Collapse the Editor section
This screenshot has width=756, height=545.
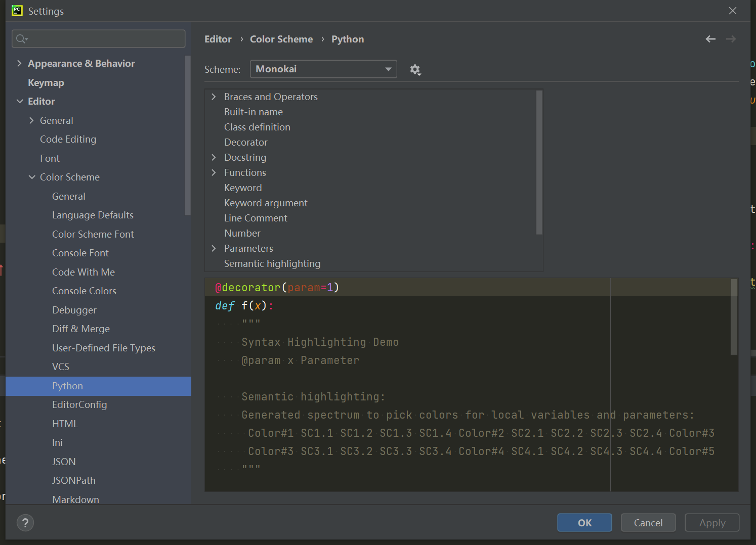(x=20, y=101)
